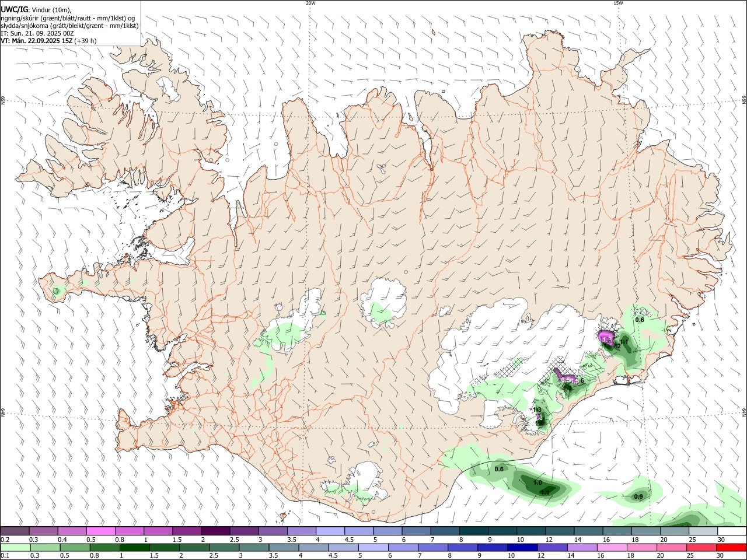Click the 'IT: Sun. 21. 09. 2025 00Z' line
Screen dimensions: 747x560
coord(37,33)
